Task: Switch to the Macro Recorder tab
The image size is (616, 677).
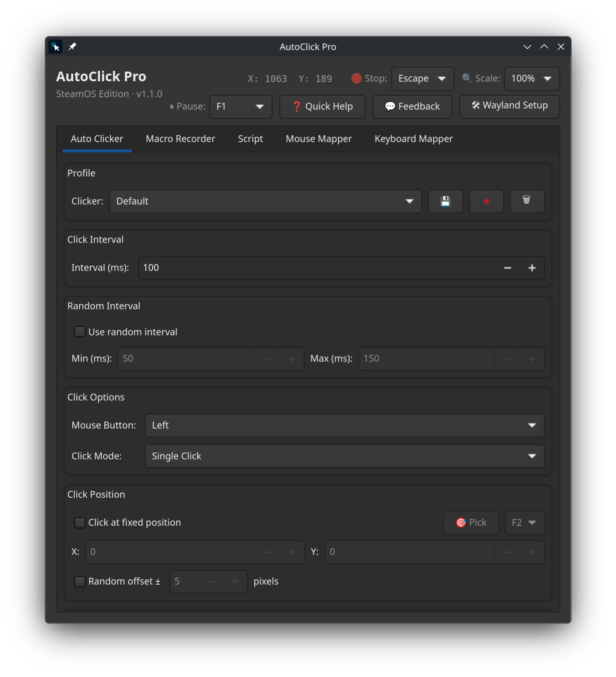Action: click(180, 139)
